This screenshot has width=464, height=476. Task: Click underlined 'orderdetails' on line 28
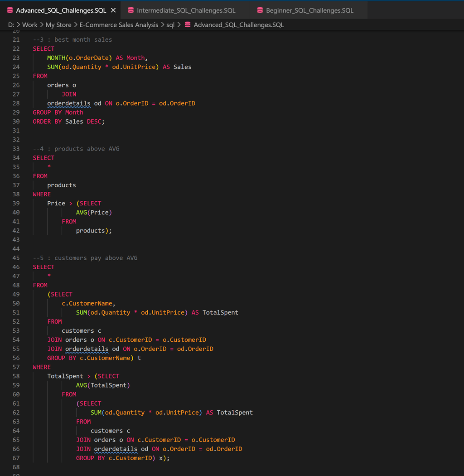coord(68,103)
